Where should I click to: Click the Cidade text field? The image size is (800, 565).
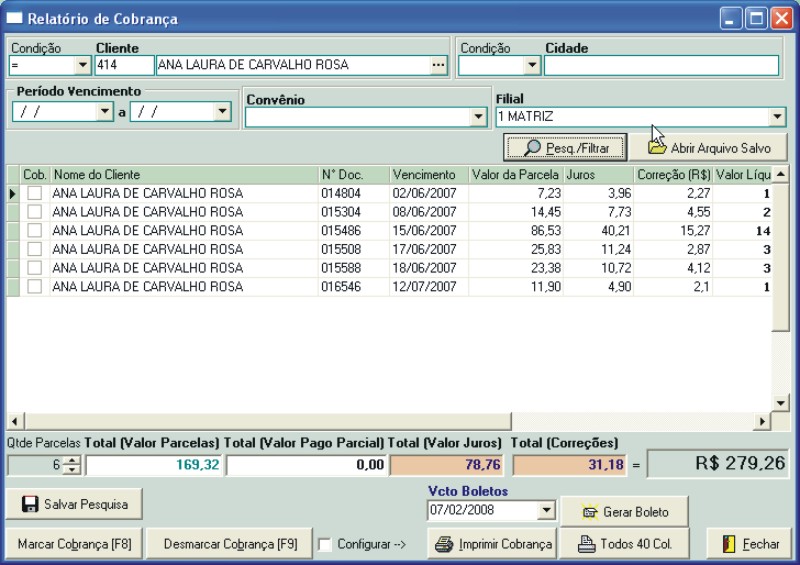pyautogui.click(x=662, y=65)
